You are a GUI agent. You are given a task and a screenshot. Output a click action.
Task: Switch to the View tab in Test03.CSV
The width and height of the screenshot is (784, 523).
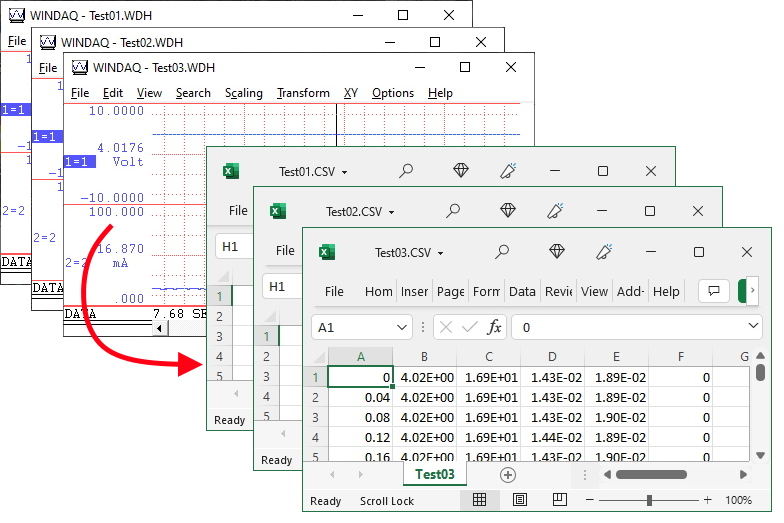coord(594,292)
